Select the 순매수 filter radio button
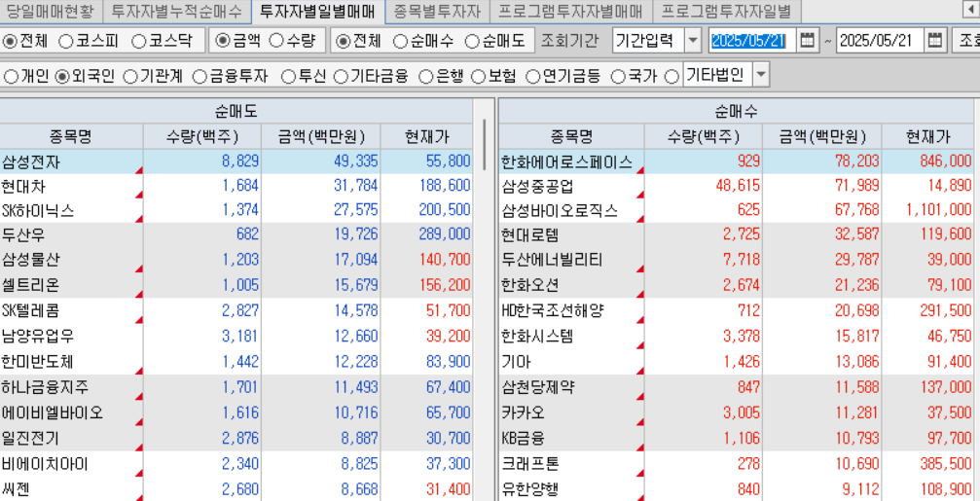This screenshot has height=501, width=980. click(400, 41)
